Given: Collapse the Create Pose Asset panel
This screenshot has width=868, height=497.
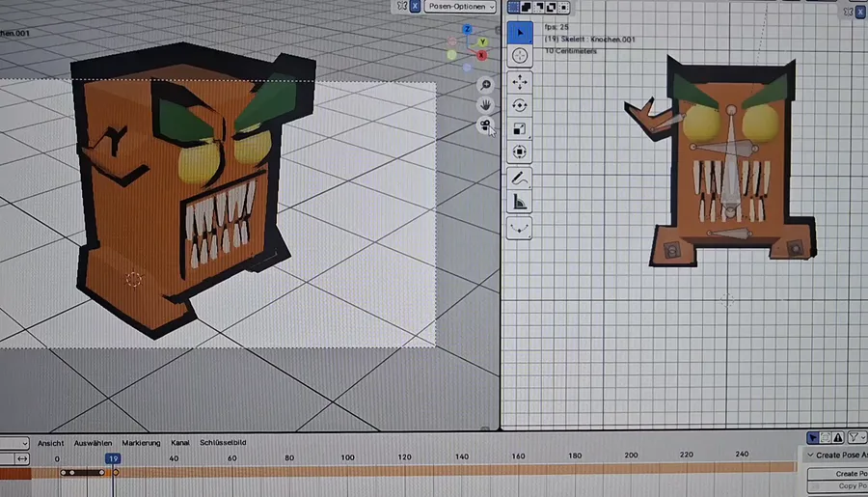Looking at the screenshot, I should coord(810,455).
